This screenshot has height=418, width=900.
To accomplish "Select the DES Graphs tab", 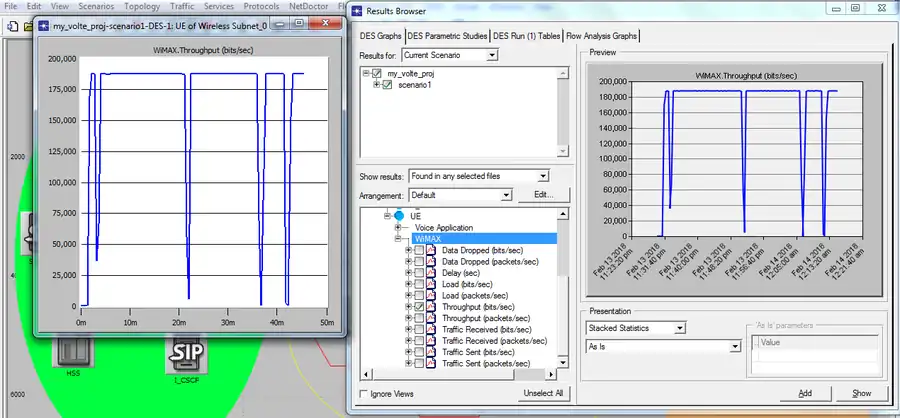I will coord(381,36).
